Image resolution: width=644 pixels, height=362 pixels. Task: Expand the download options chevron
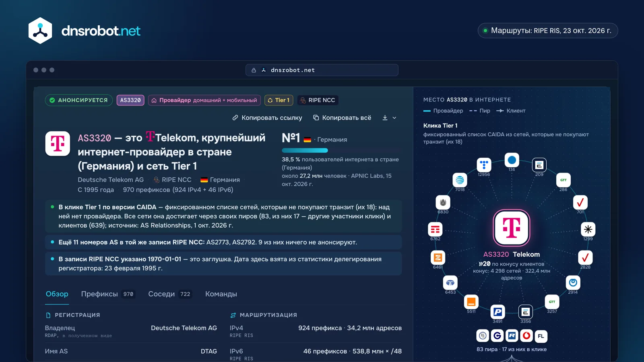tap(394, 118)
